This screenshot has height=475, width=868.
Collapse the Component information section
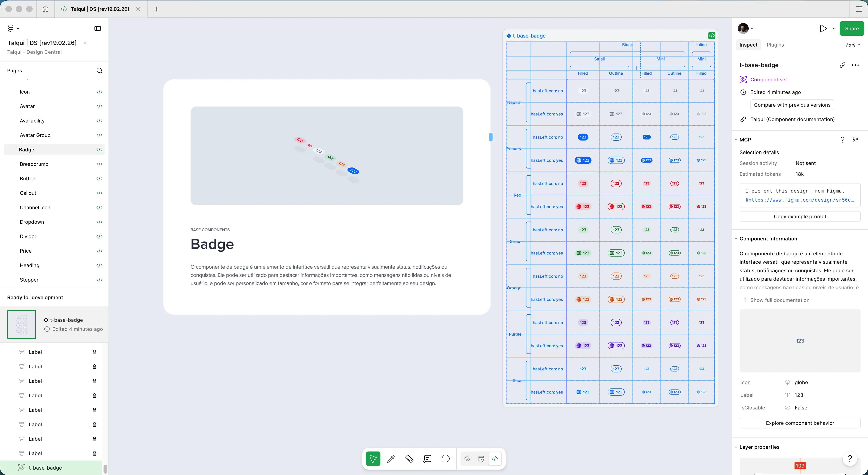click(x=736, y=238)
